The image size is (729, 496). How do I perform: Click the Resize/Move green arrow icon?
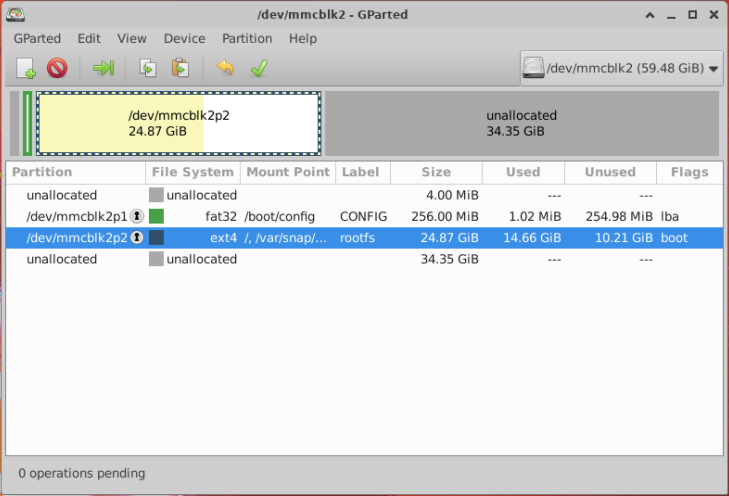(103, 68)
